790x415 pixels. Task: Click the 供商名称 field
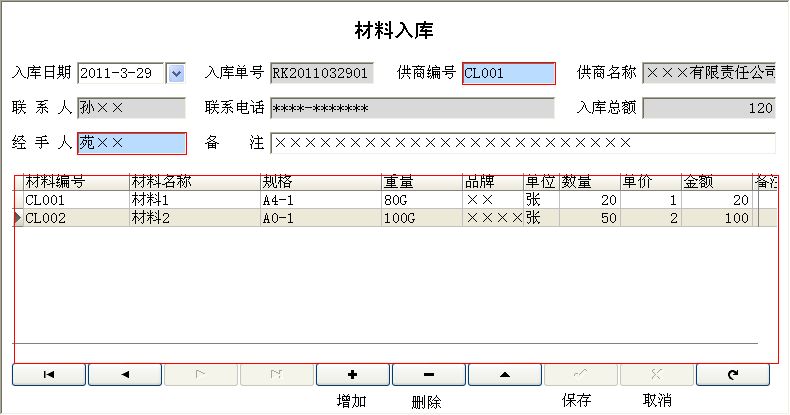[x=709, y=74]
